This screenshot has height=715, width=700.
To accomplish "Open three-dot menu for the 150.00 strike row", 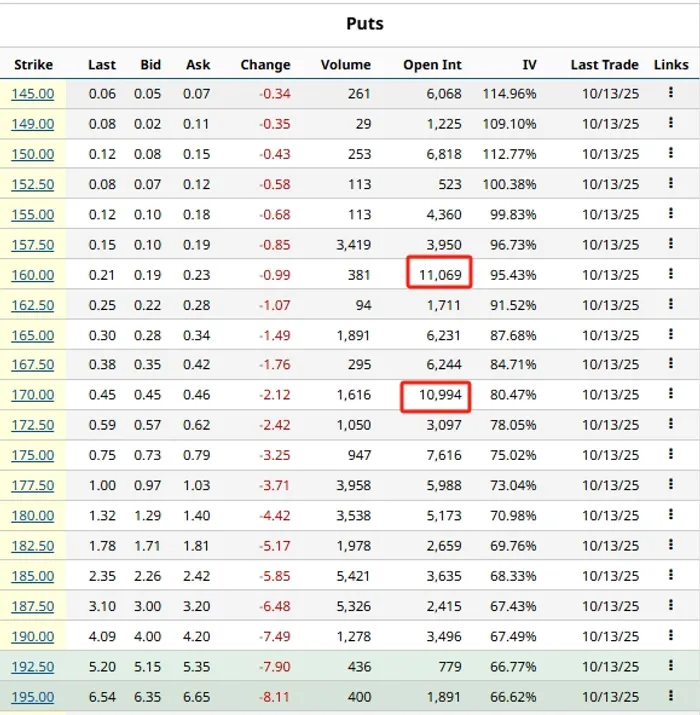I will point(671,154).
